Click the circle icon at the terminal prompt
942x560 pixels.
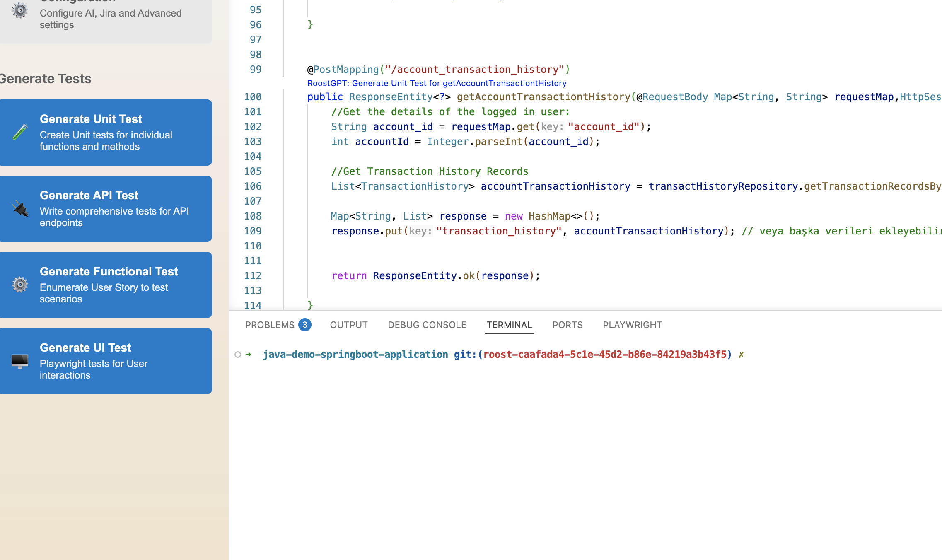tap(237, 355)
